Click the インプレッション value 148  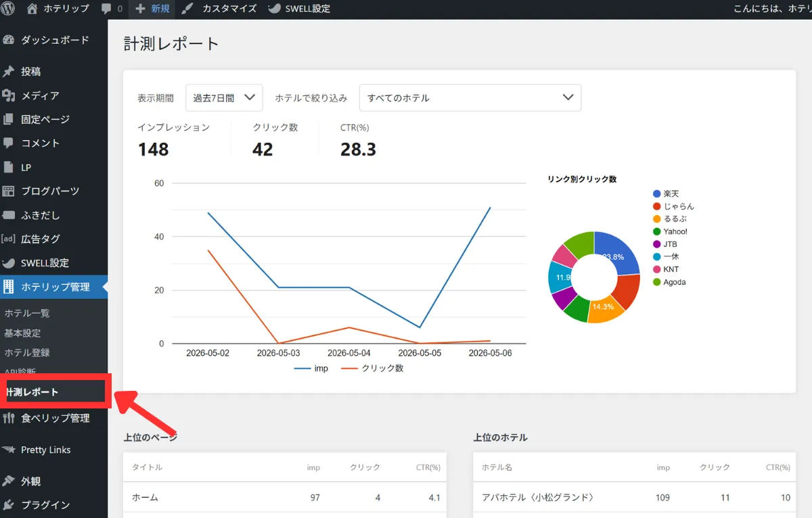click(x=154, y=149)
